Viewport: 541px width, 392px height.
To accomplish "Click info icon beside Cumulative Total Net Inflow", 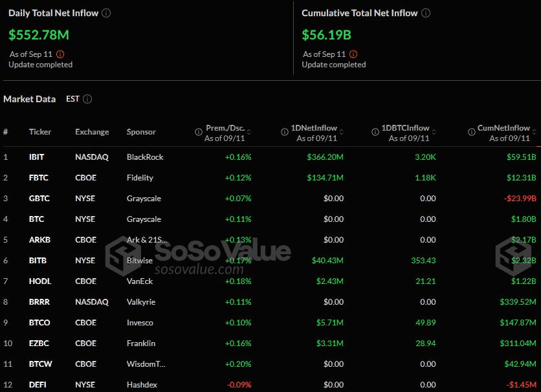I will tap(426, 13).
